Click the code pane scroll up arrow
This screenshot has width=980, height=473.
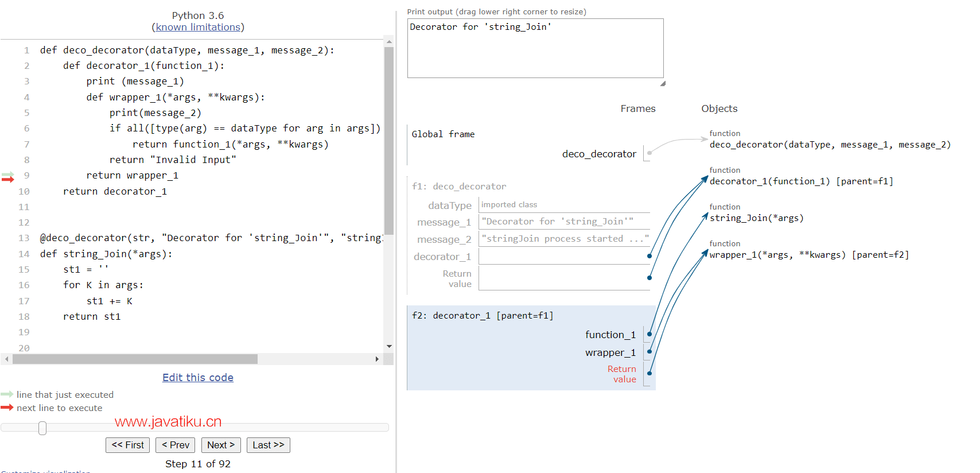(389, 42)
